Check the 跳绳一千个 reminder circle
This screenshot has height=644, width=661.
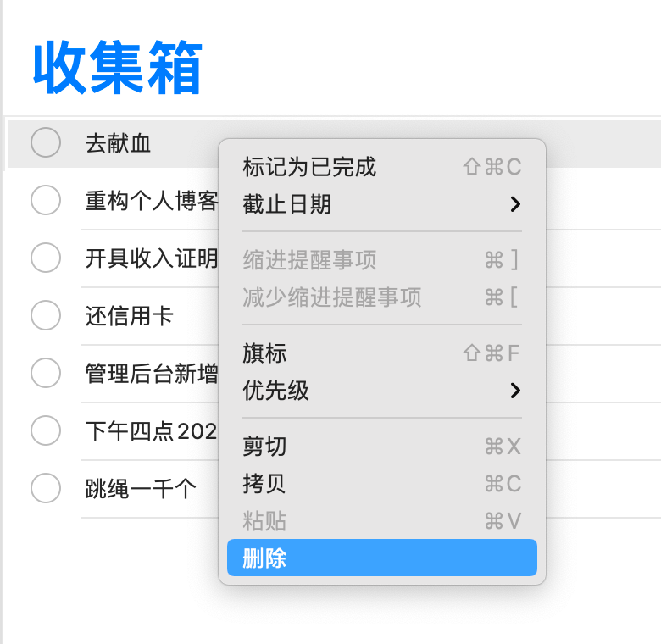click(46, 488)
